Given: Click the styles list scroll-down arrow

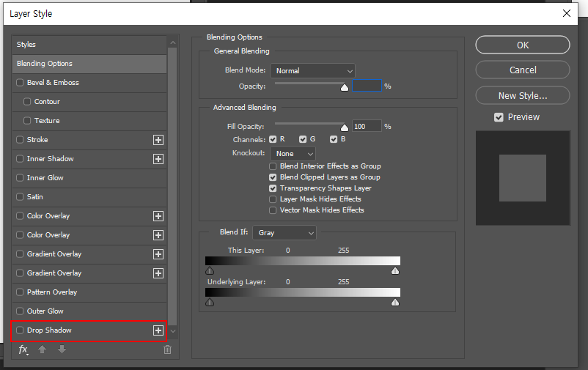Looking at the screenshot, I should pos(173,331).
